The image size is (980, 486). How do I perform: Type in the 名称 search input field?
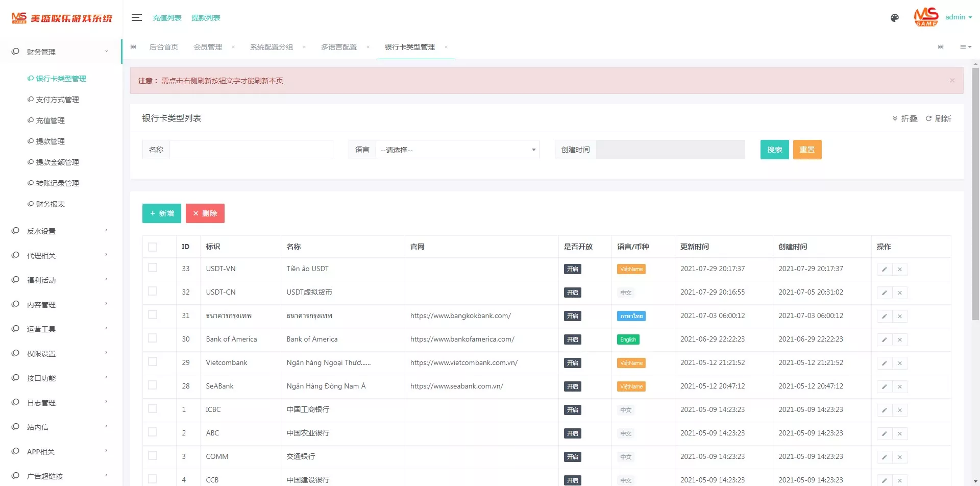point(251,149)
